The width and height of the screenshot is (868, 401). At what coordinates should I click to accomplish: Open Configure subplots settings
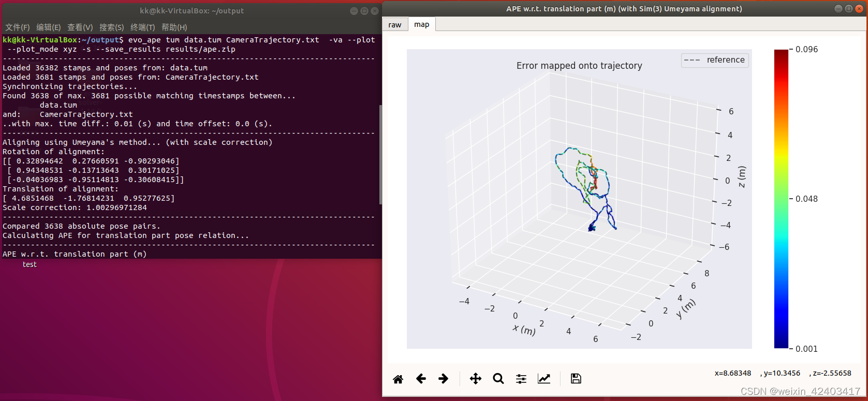[x=521, y=379]
